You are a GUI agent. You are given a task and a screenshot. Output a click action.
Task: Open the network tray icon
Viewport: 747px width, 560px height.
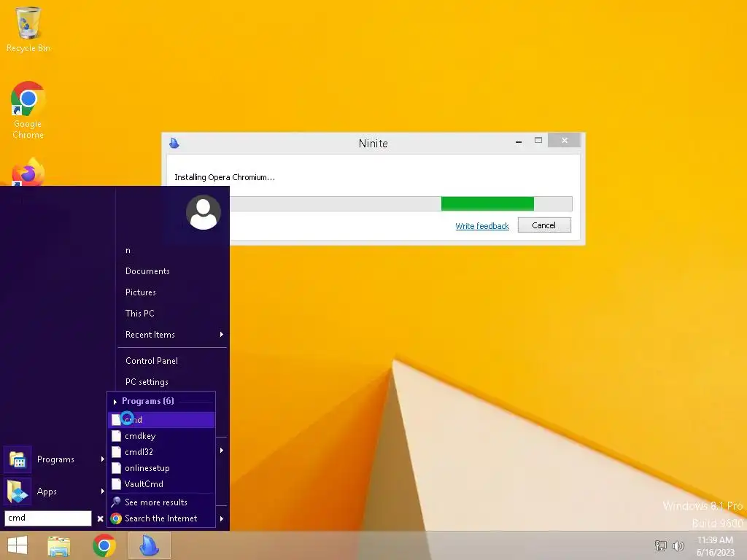660,545
